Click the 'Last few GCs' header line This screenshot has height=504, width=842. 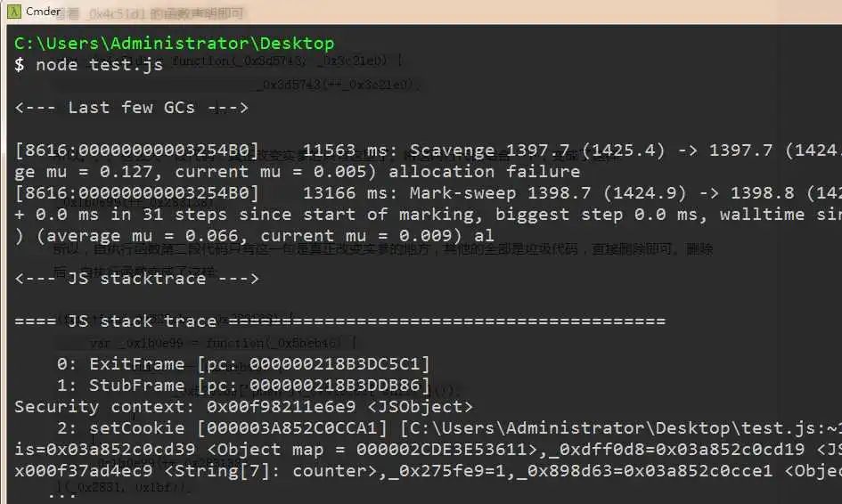[132, 108]
